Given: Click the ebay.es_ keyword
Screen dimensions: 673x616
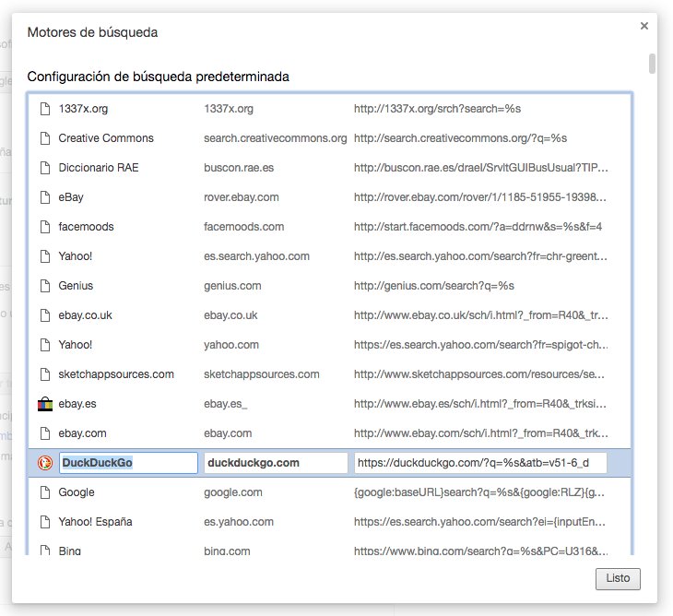Looking at the screenshot, I should pyautogui.click(x=226, y=404).
